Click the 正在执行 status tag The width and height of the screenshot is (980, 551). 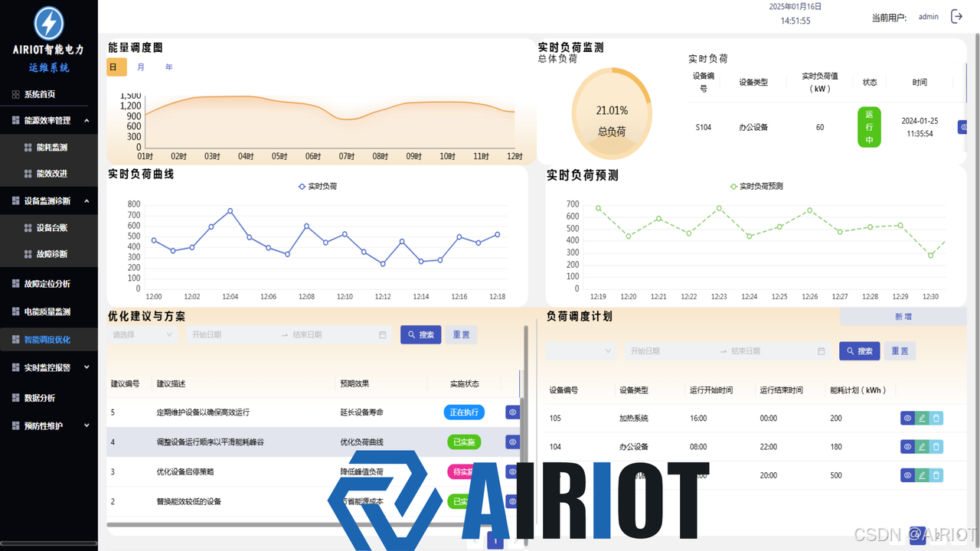coord(464,412)
